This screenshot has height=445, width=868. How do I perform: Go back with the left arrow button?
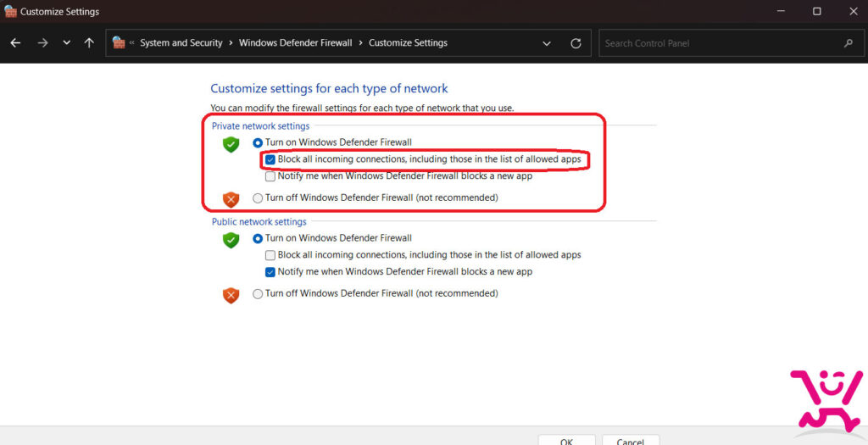(15, 42)
